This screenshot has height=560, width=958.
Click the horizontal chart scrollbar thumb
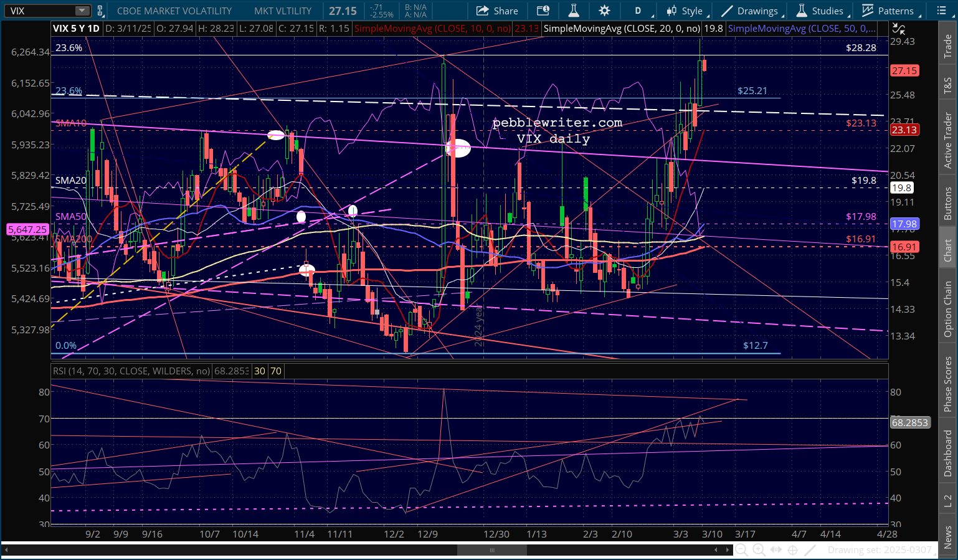[x=492, y=550]
